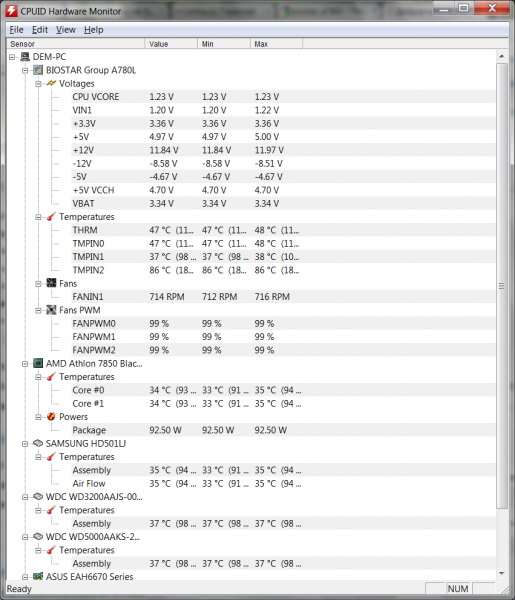The image size is (515, 600).
Task: Click the Fans icon
Action: point(51,283)
